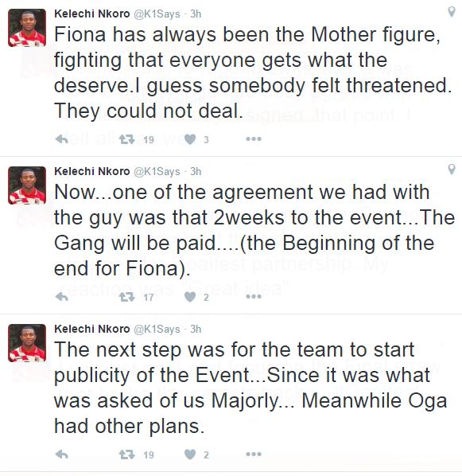Like the 'next step was for the team' tweet
This screenshot has width=462, height=476.
pyautogui.click(x=190, y=455)
